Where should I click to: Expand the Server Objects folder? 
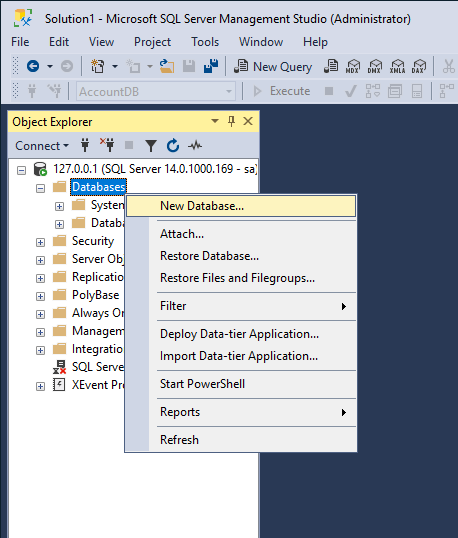(40, 260)
